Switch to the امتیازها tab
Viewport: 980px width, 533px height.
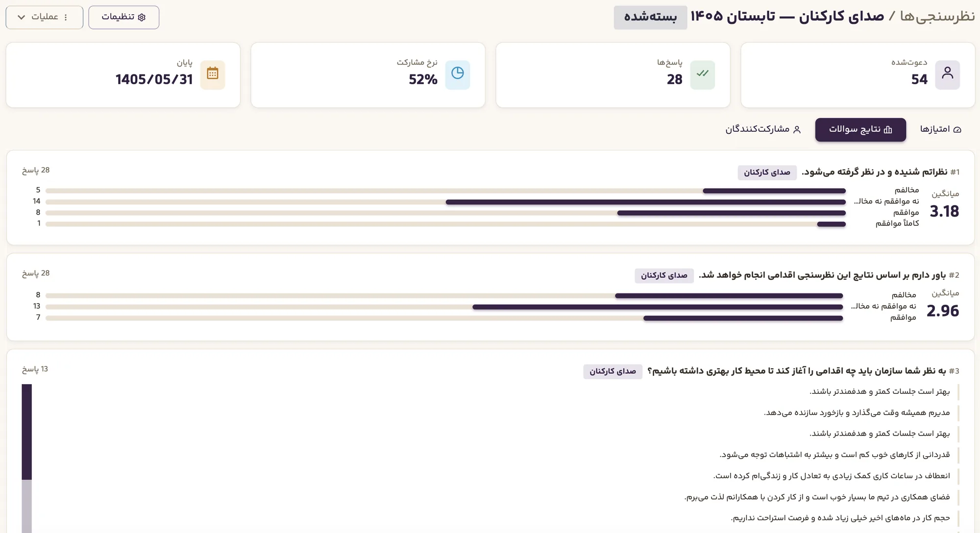941,129
